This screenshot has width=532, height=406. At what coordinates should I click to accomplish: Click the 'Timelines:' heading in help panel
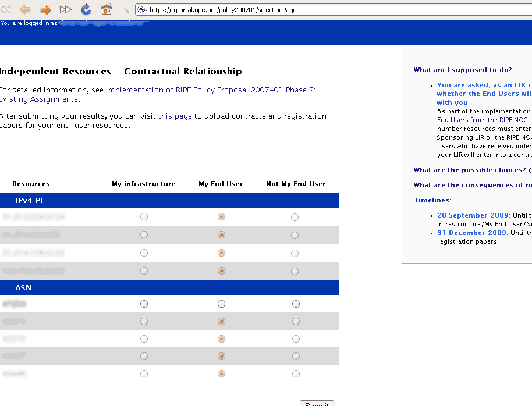pyautogui.click(x=432, y=200)
